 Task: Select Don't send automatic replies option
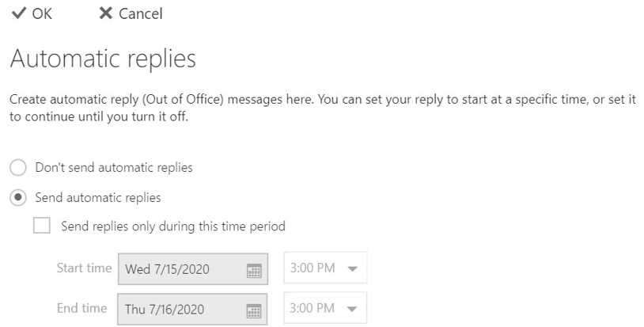pos(18,168)
